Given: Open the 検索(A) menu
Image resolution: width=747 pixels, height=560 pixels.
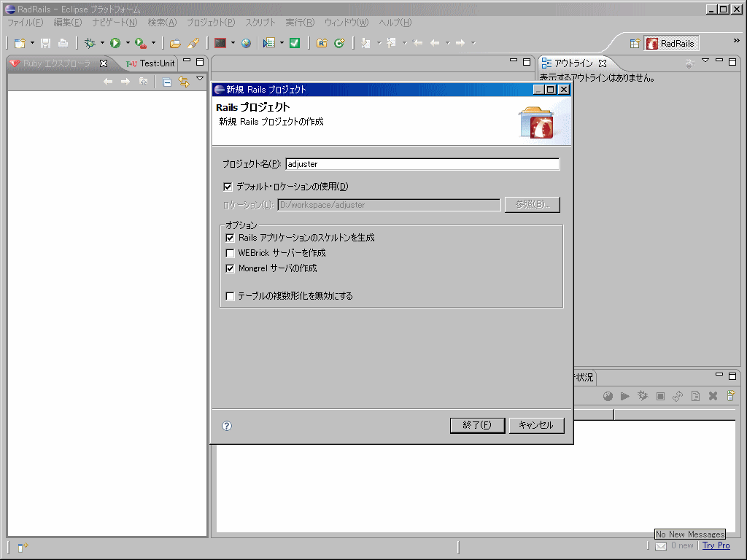Looking at the screenshot, I should pyautogui.click(x=163, y=23).
